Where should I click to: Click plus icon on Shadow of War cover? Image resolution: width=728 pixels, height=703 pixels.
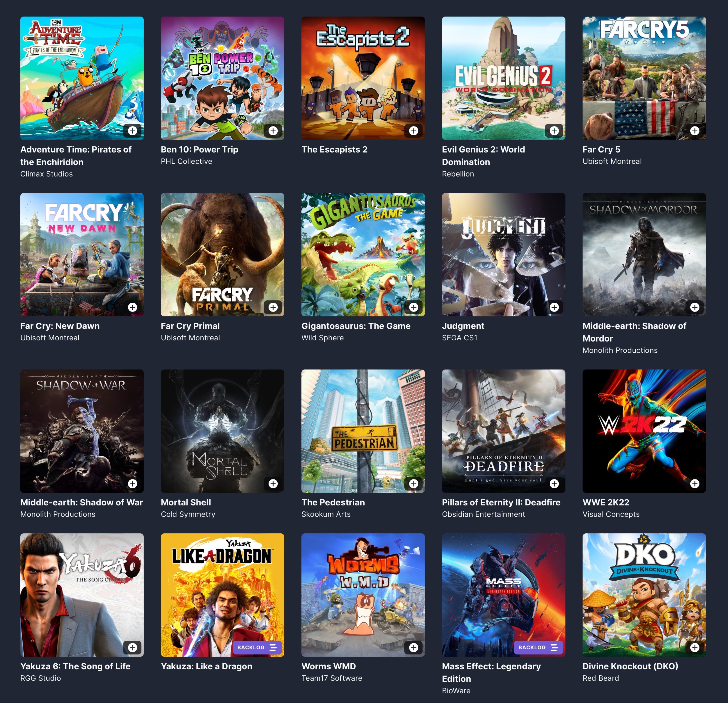coord(133,484)
